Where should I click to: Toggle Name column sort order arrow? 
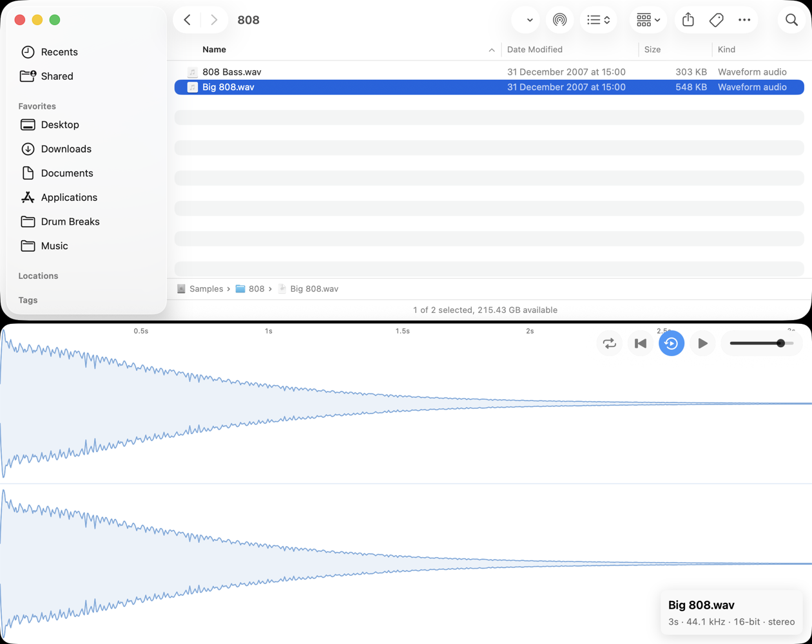[492, 50]
